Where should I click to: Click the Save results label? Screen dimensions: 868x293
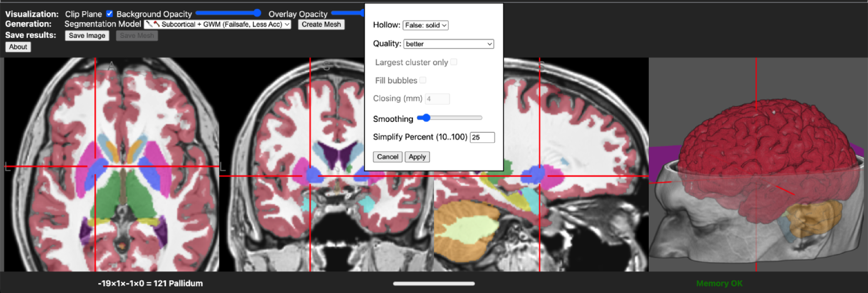31,35
